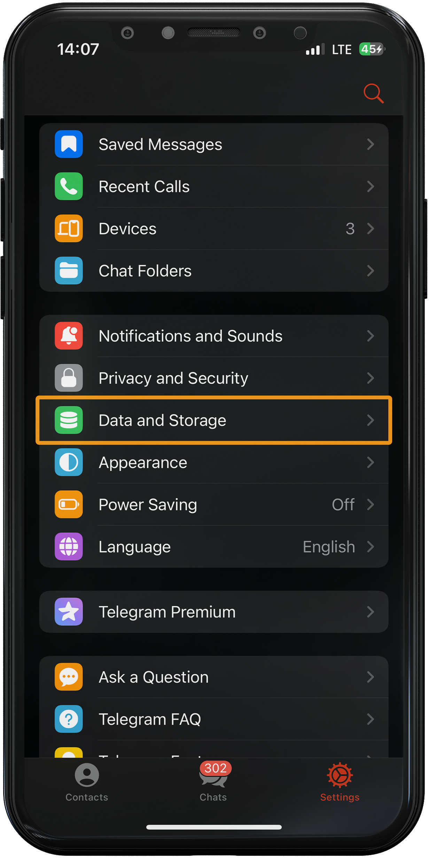The image size is (429, 868).
Task: Open Power Saving currently set to Off
Action: tap(214, 504)
